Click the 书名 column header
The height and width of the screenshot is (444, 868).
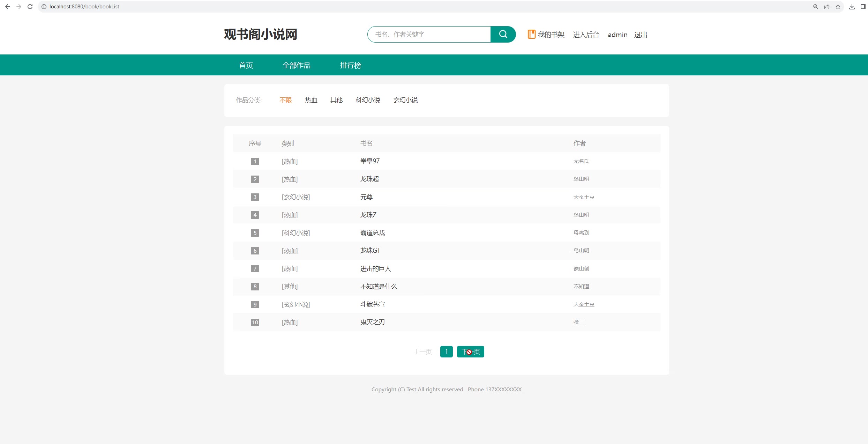coord(366,143)
